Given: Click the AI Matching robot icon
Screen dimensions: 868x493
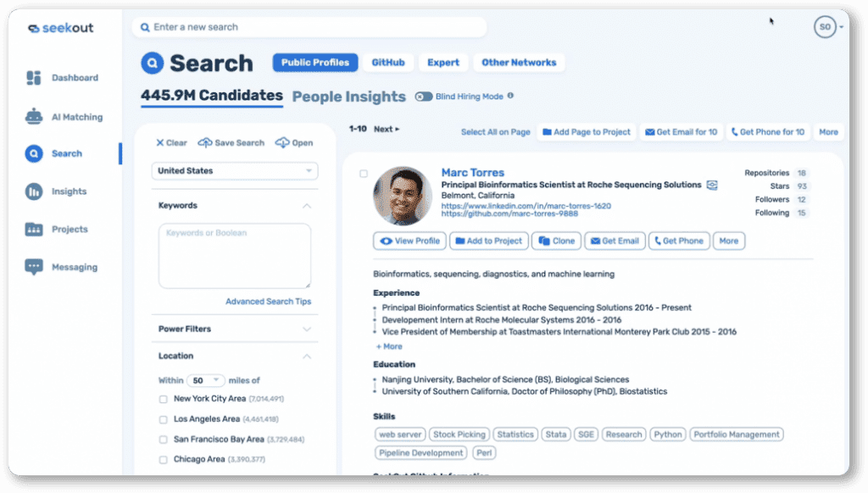Looking at the screenshot, I should pyautogui.click(x=34, y=117).
